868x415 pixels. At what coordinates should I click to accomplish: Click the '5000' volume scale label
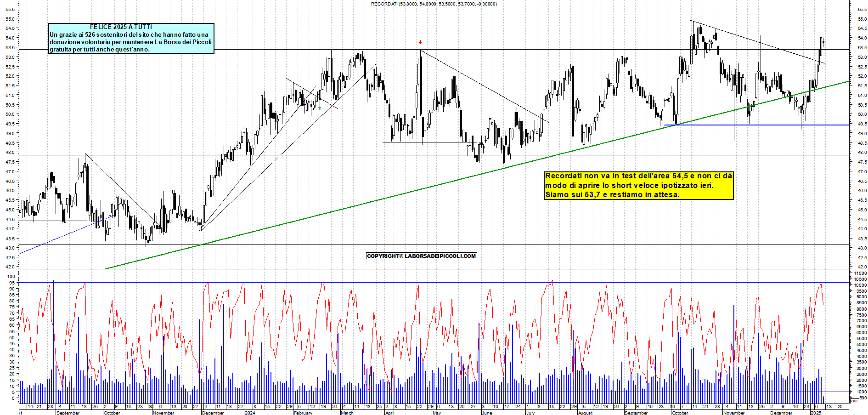[862, 344]
